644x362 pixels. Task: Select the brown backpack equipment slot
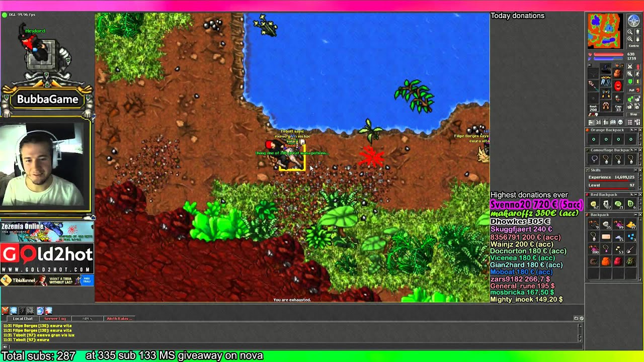click(x=618, y=74)
